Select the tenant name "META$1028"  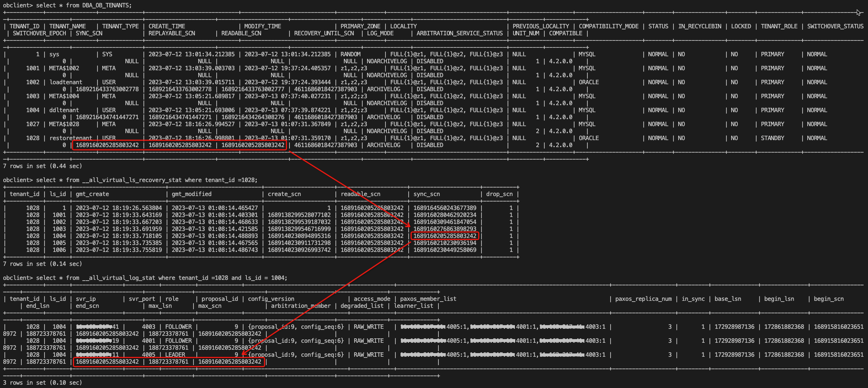[x=64, y=124]
